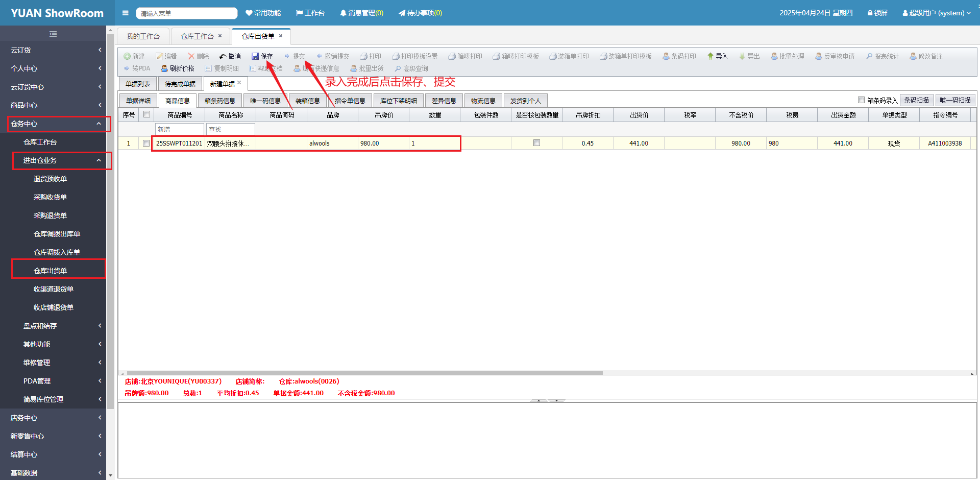Click the 刷新价格 toolbar icon

coord(164,68)
